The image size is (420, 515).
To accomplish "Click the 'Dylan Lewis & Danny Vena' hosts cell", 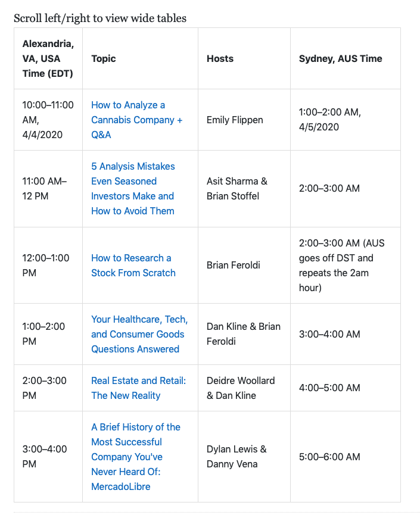I will tap(237, 457).
